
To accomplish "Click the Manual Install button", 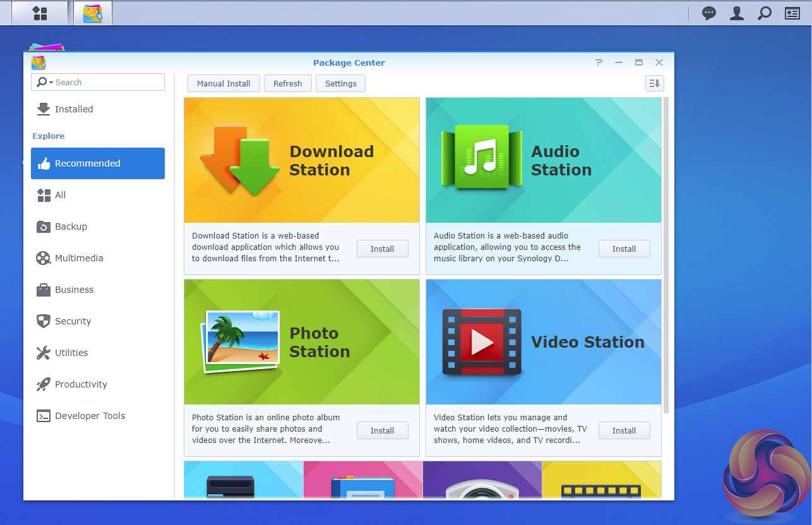I will [x=224, y=83].
